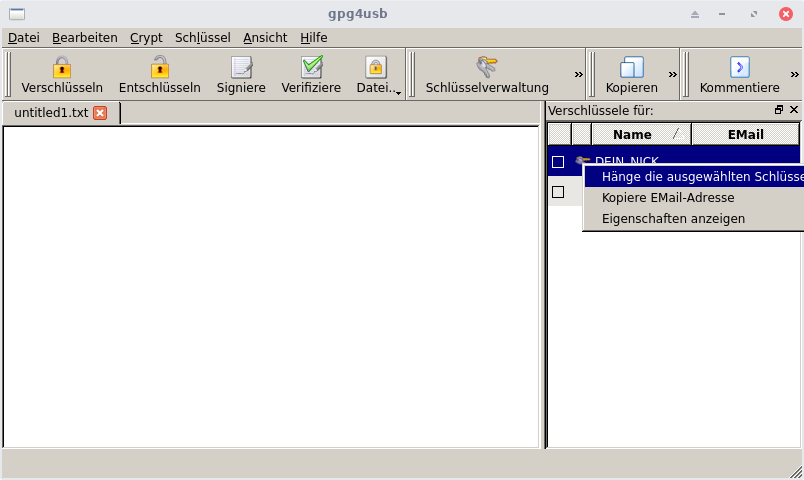Click the Verifiziere checkmark icon

point(311,67)
